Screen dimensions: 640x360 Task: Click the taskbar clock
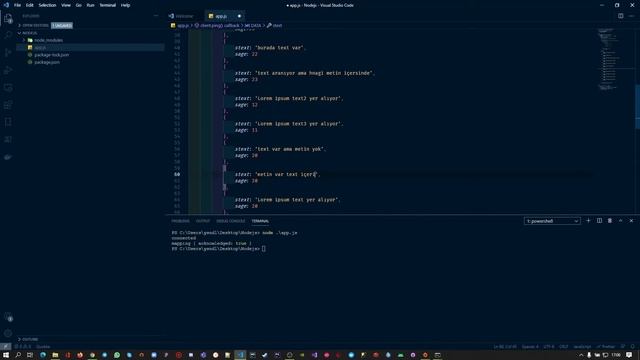[616, 355]
